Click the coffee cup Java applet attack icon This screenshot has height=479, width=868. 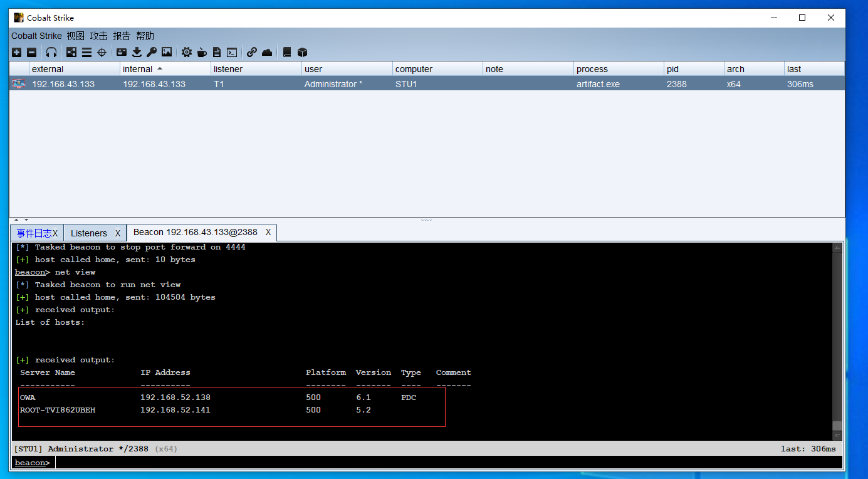(202, 53)
